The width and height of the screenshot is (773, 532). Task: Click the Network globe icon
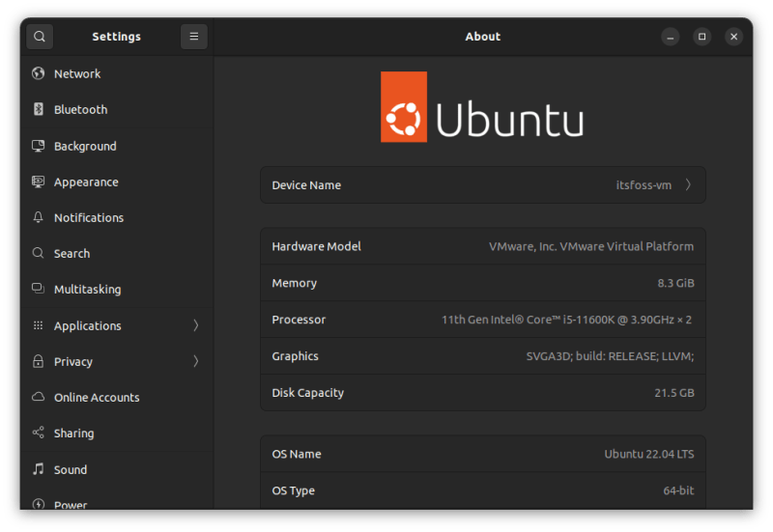point(39,73)
